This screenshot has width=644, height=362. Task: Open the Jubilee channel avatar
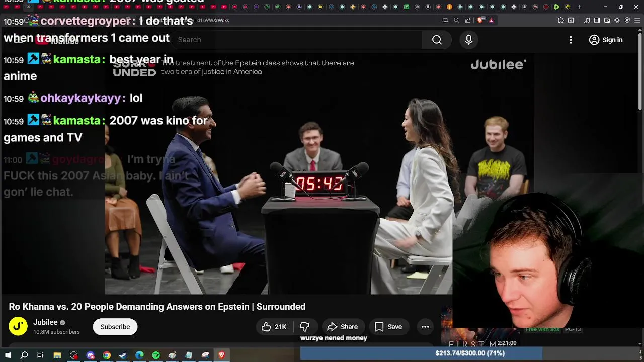pyautogui.click(x=18, y=326)
